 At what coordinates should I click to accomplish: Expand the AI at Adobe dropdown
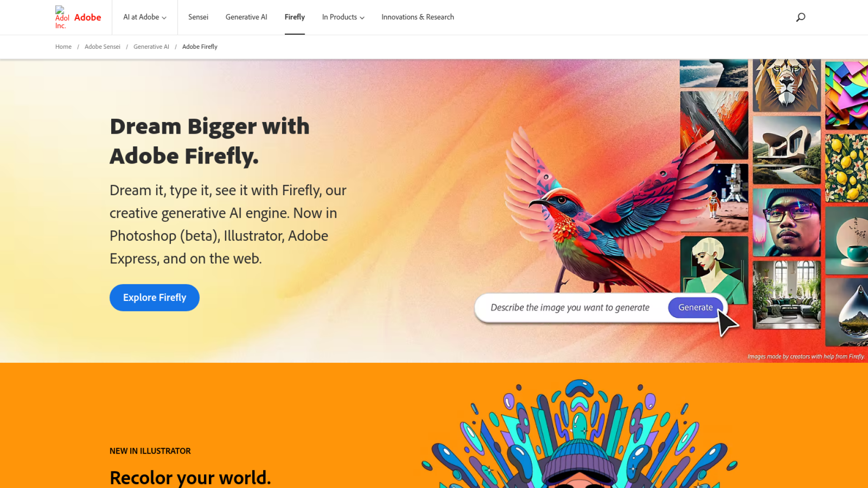[145, 17]
